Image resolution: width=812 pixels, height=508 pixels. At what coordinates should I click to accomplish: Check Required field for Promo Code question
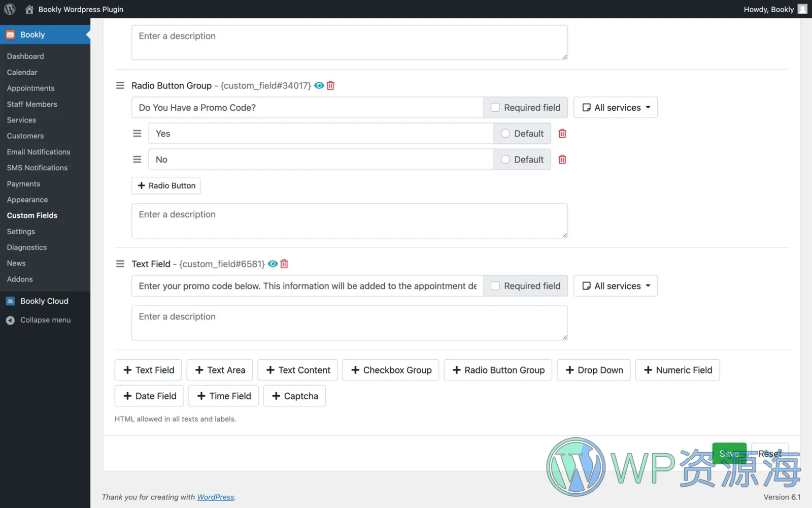495,108
